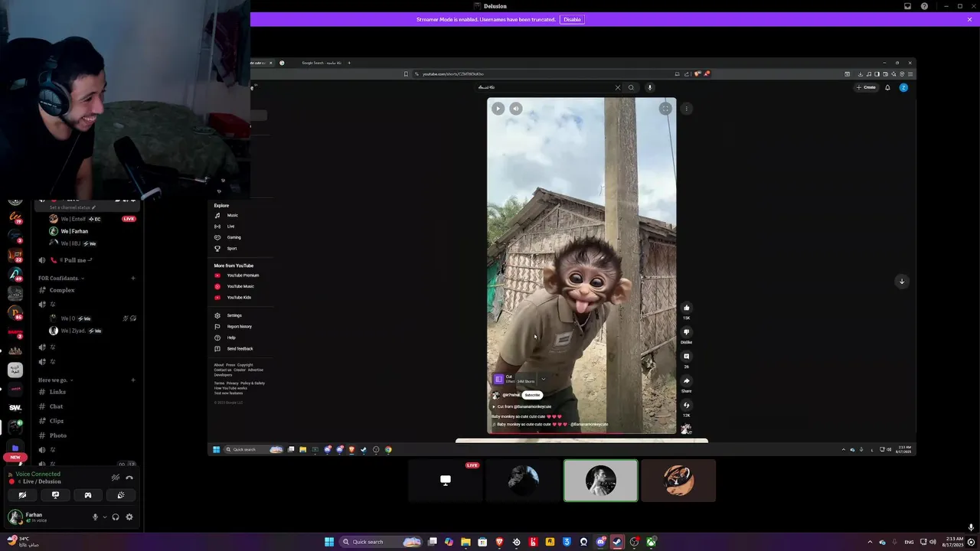Open the Discord soundboard

point(121,495)
